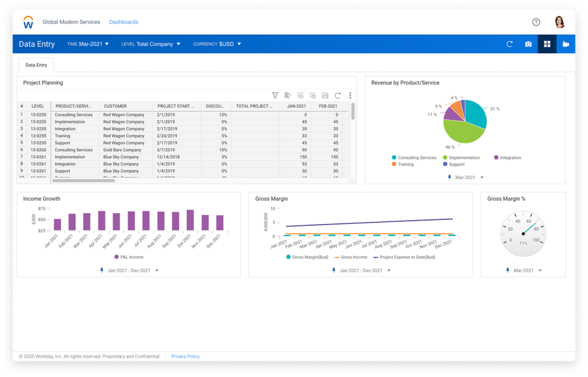Refresh the Project Planning table
This screenshot has width=588, height=377.
pyautogui.click(x=338, y=96)
